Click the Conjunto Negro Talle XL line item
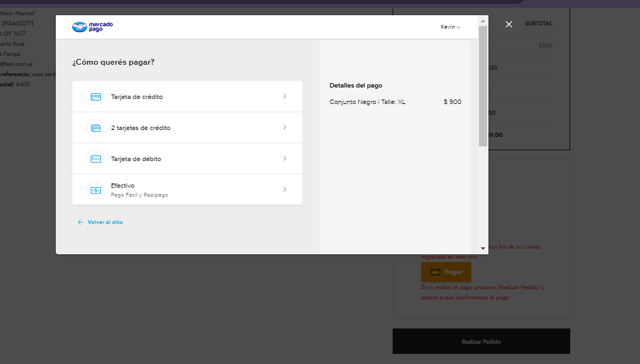640x364 pixels. [x=367, y=102]
